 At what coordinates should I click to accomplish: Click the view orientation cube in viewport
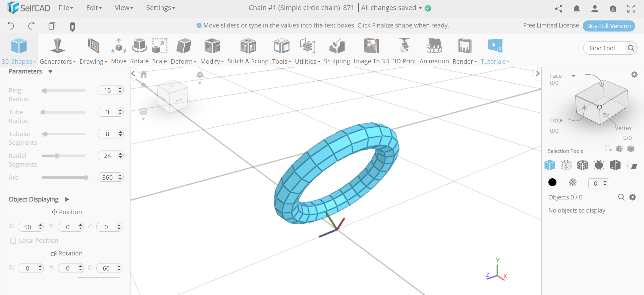172,96
